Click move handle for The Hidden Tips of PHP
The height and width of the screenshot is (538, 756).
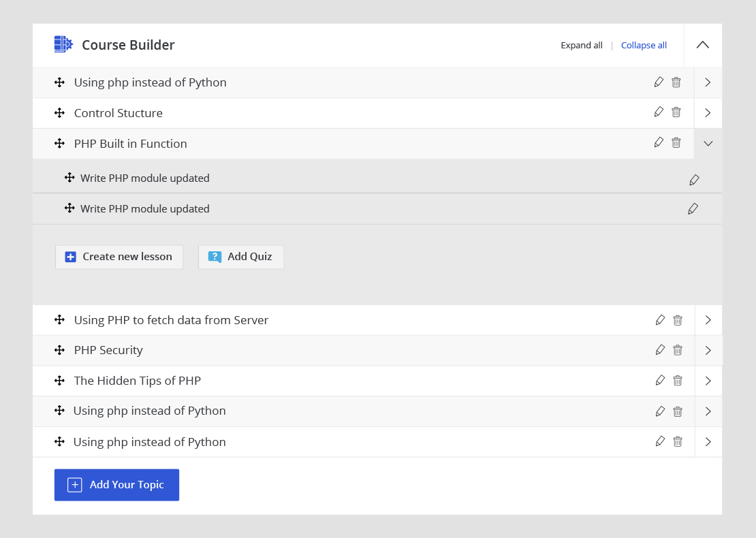point(59,381)
